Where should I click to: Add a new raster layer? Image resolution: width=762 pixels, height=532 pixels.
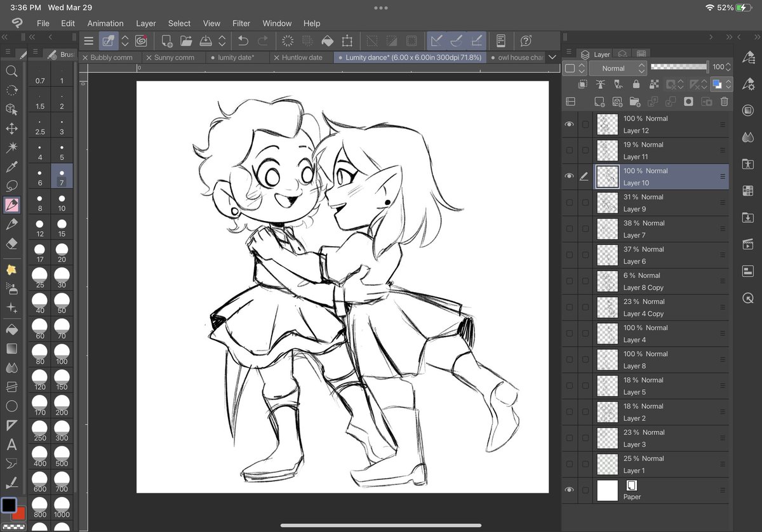pyautogui.click(x=599, y=102)
